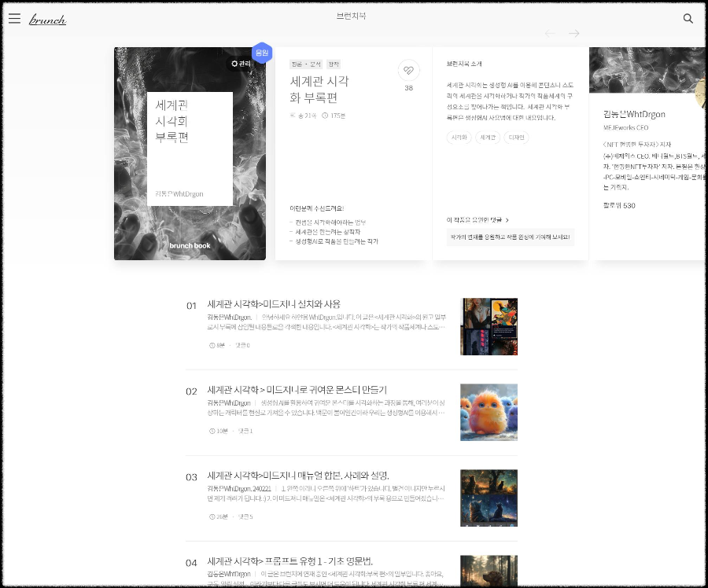The width and height of the screenshot is (708, 588).
Task: Click the 팔로워 530 follower count
Action: click(x=619, y=206)
